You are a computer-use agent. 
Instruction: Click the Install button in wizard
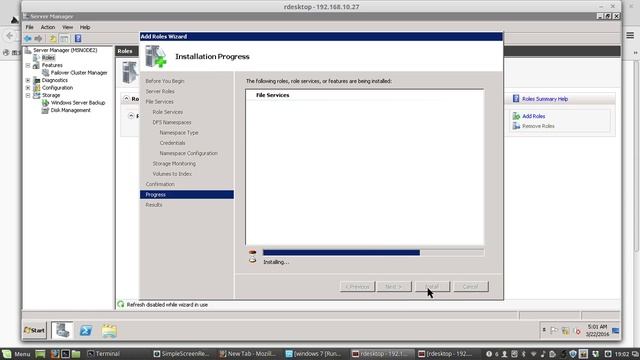pyautogui.click(x=432, y=287)
